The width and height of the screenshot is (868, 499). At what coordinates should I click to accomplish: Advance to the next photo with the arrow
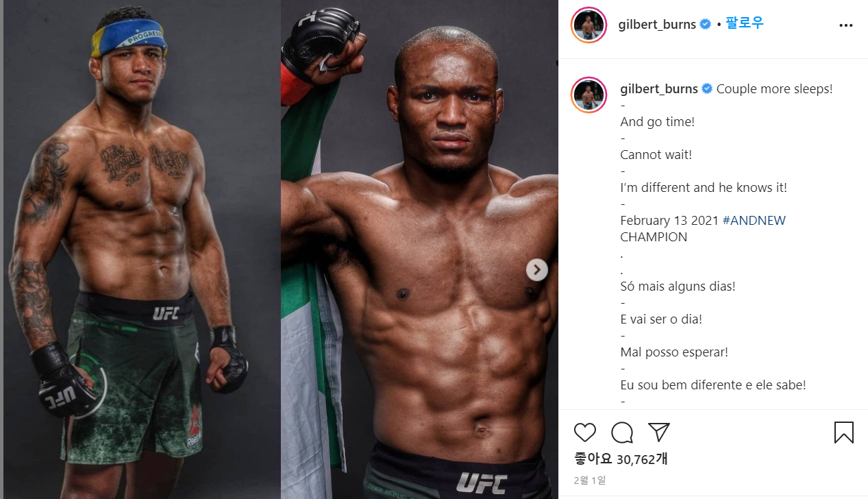point(537,270)
